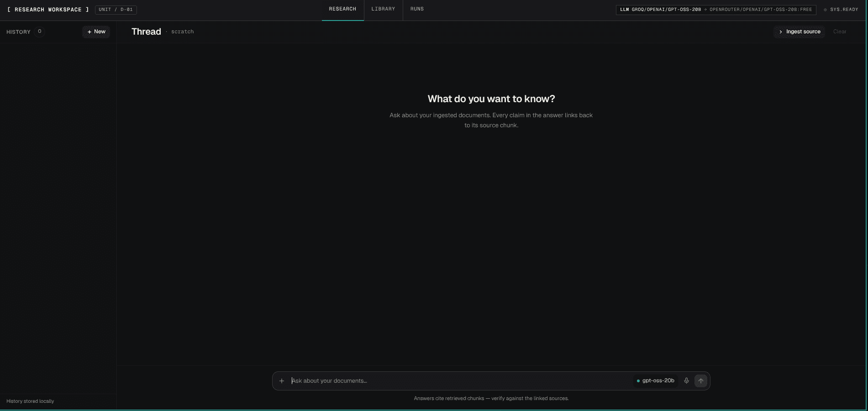Open the Runs tab
Viewport: 868px width, 411px height.
417,9
